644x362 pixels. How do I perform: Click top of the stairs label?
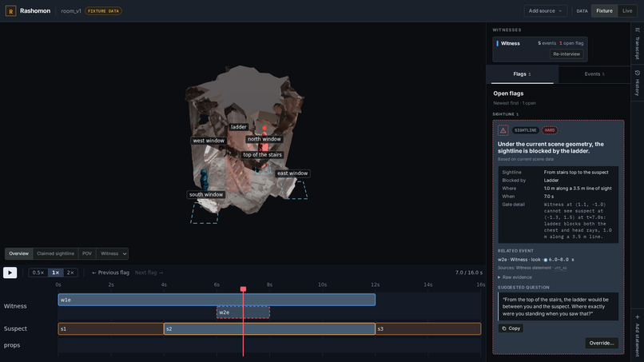(x=262, y=155)
